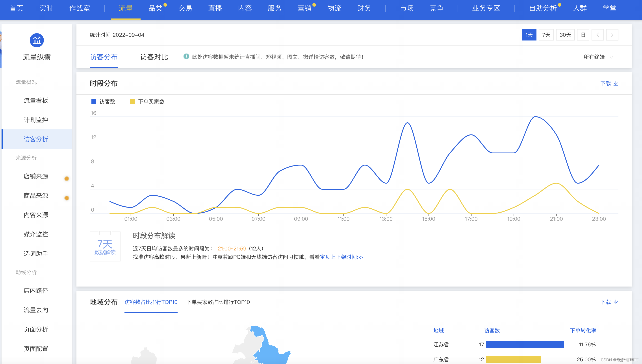Viewport: 642px width, 364px height.
Task: Click download icon in 时段分布 section
Action: (616, 83)
